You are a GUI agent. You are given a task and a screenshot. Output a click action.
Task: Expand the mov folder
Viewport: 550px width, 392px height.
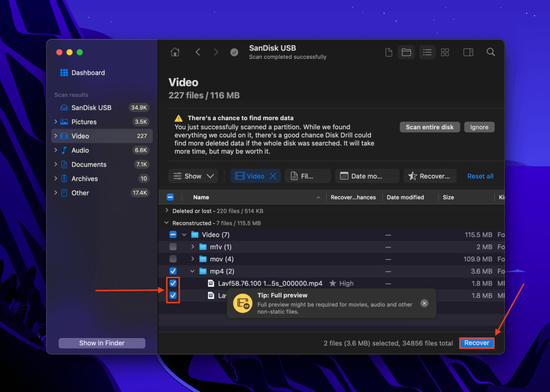point(193,259)
